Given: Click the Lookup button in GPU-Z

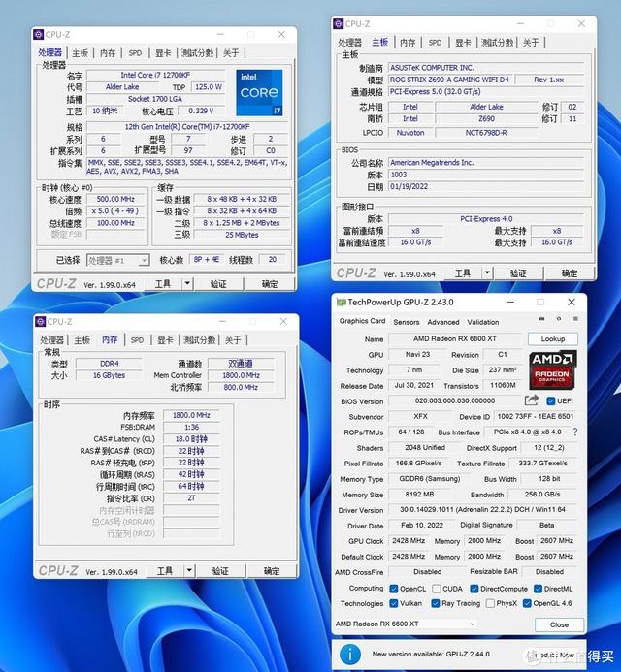Looking at the screenshot, I should pos(553,339).
